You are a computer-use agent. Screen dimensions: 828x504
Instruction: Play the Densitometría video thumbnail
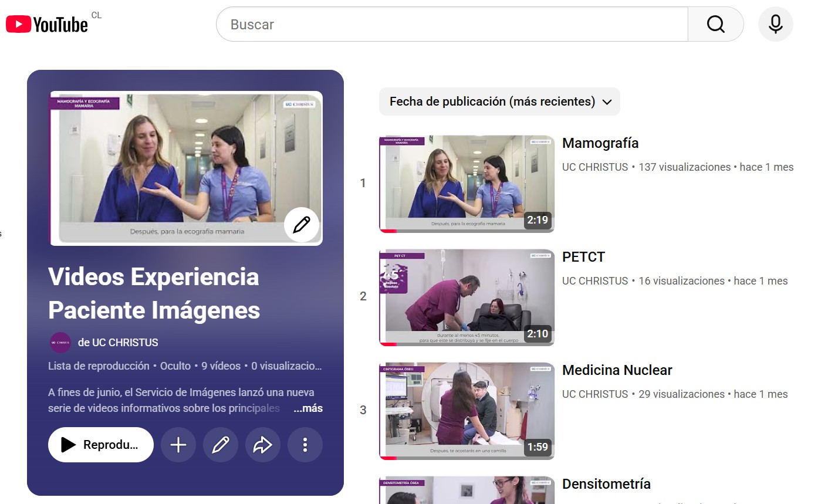(x=467, y=490)
